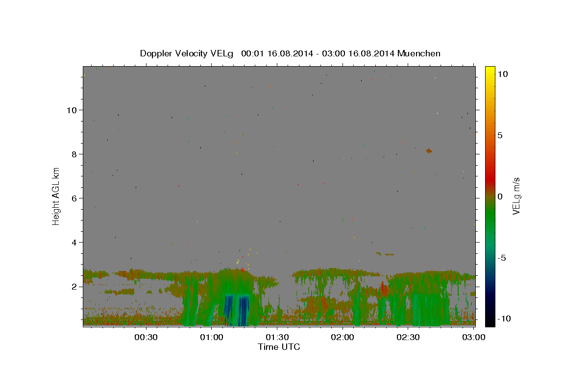588x392 pixels.
Task: Click the brown echo blob near 8 km
Action: click(x=429, y=151)
